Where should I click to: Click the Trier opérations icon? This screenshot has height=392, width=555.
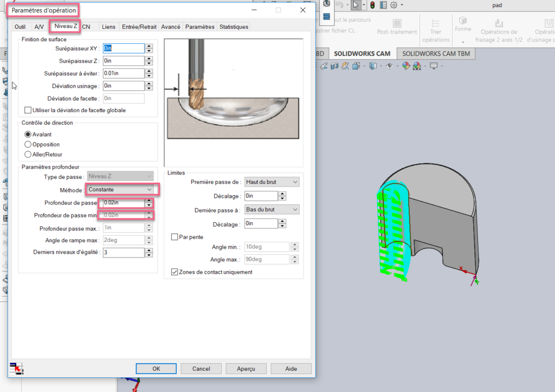coord(436,24)
